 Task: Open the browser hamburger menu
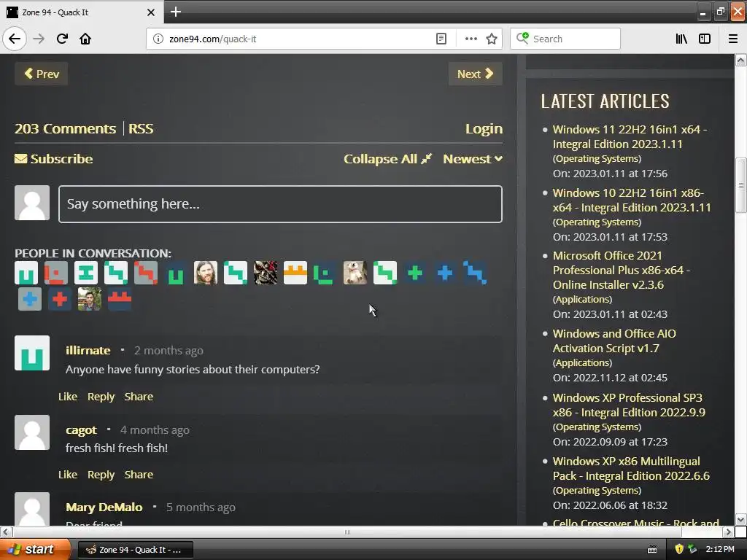[x=733, y=39]
